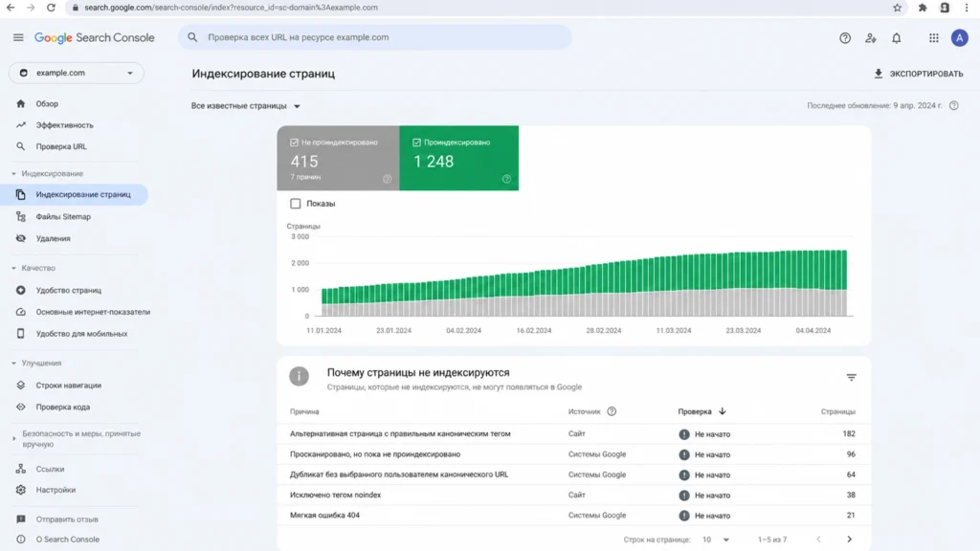Click info icon of non-indexed section
This screenshot has height=551, width=980.
[x=299, y=376]
